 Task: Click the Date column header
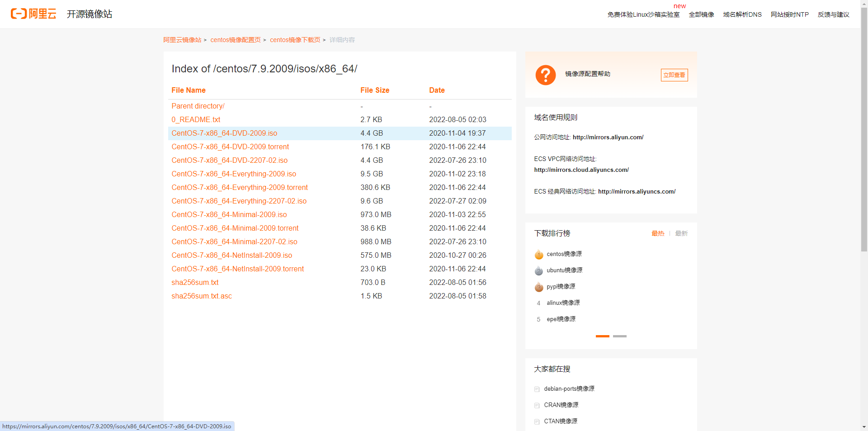click(437, 90)
